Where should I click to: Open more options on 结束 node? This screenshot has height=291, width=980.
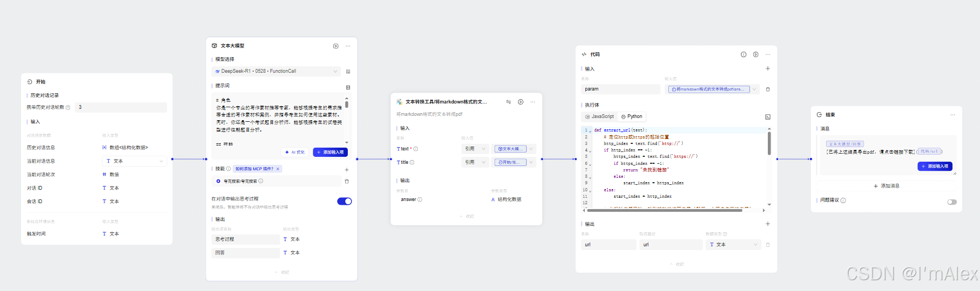(953, 115)
